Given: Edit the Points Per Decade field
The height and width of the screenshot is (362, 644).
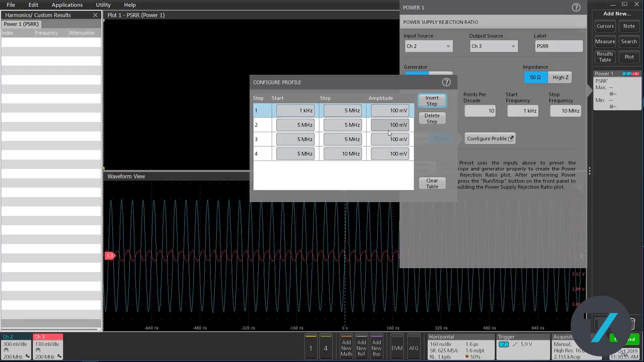Looking at the screenshot, I should (479, 111).
